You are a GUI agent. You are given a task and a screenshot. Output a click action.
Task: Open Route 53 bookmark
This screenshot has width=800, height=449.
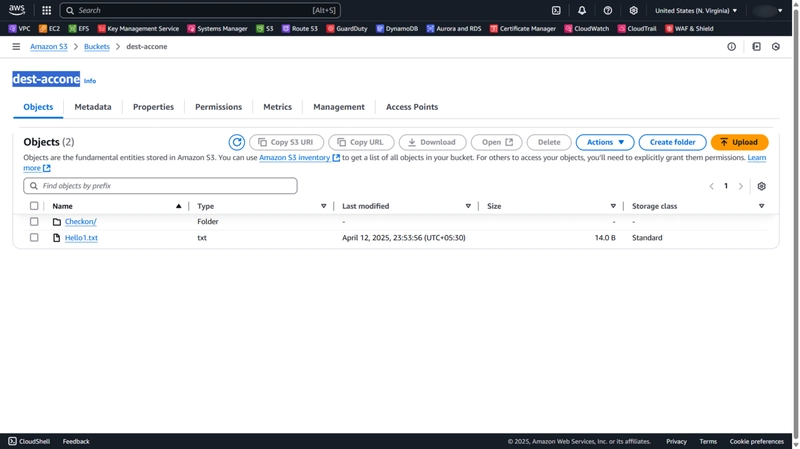click(x=300, y=29)
